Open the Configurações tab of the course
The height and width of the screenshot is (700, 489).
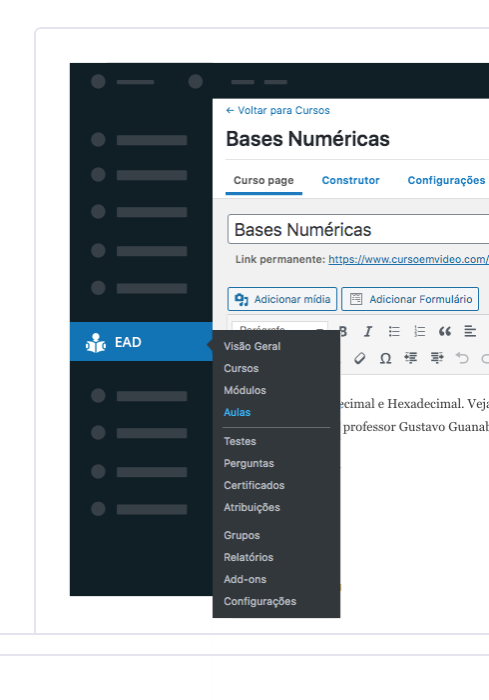(x=446, y=180)
